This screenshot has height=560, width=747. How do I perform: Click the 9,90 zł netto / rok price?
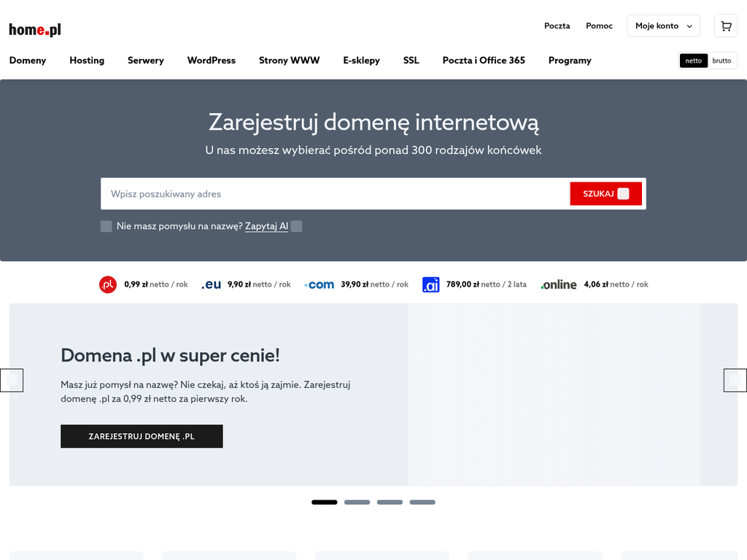259,284
